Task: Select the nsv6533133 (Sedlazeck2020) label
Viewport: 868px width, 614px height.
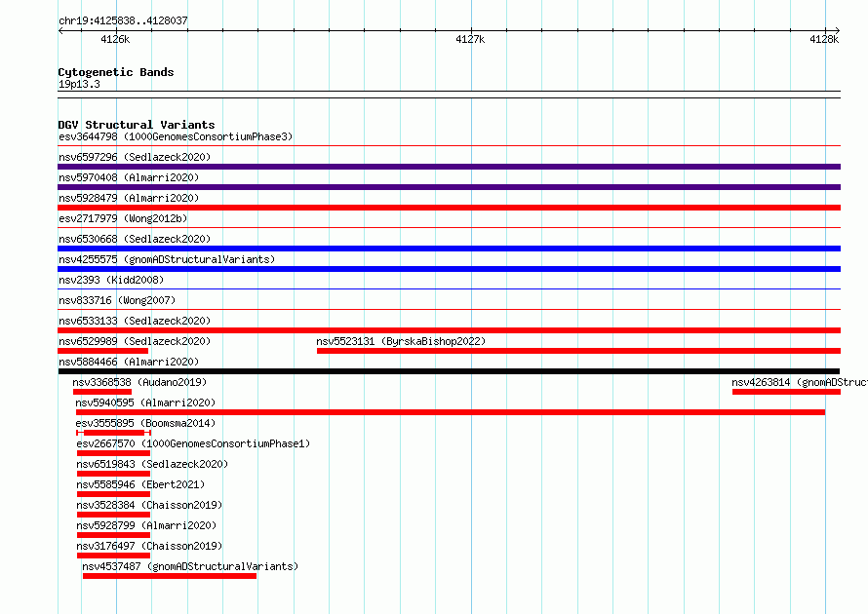Action: (135, 321)
